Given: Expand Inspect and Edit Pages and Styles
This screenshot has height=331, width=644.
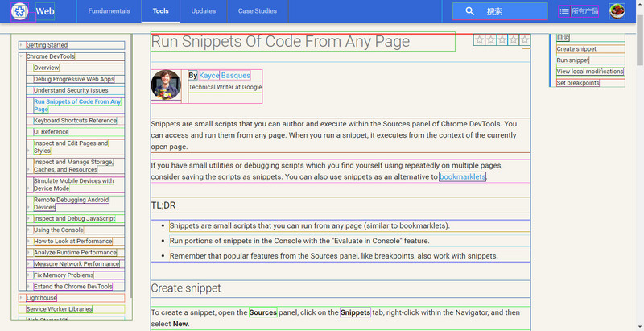Looking at the screenshot, I should 29,151.
